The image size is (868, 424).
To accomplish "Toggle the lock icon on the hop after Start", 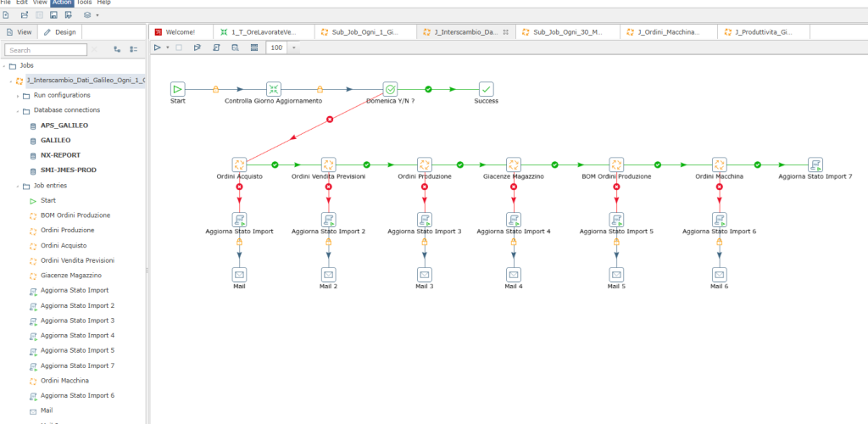I will coord(215,89).
